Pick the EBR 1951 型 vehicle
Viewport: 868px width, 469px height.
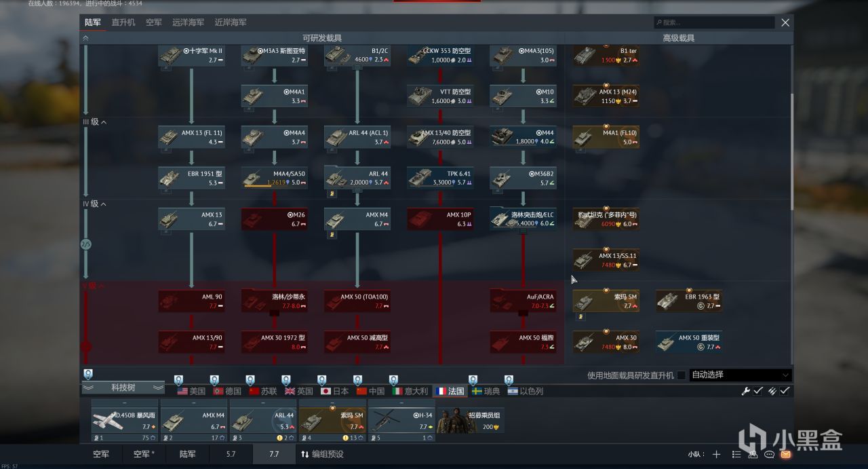(x=192, y=178)
